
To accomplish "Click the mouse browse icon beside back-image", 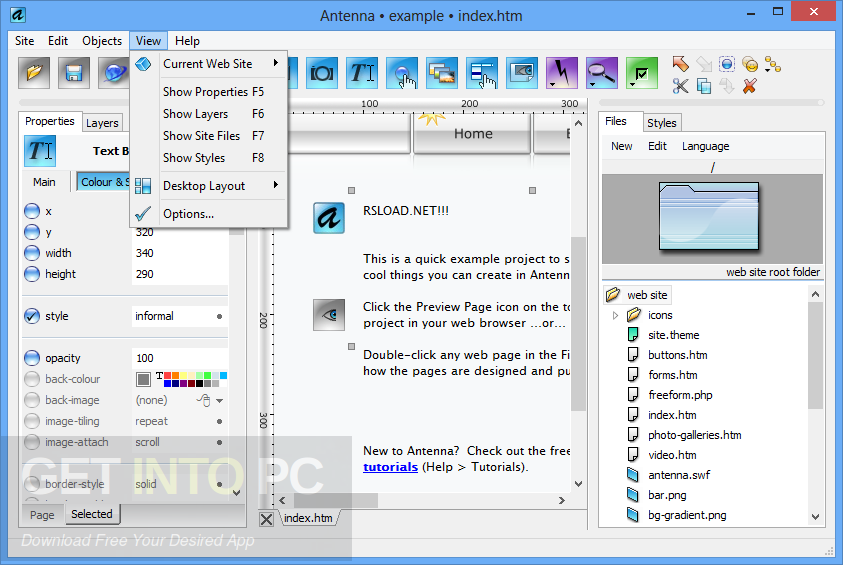I will click(204, 400).
